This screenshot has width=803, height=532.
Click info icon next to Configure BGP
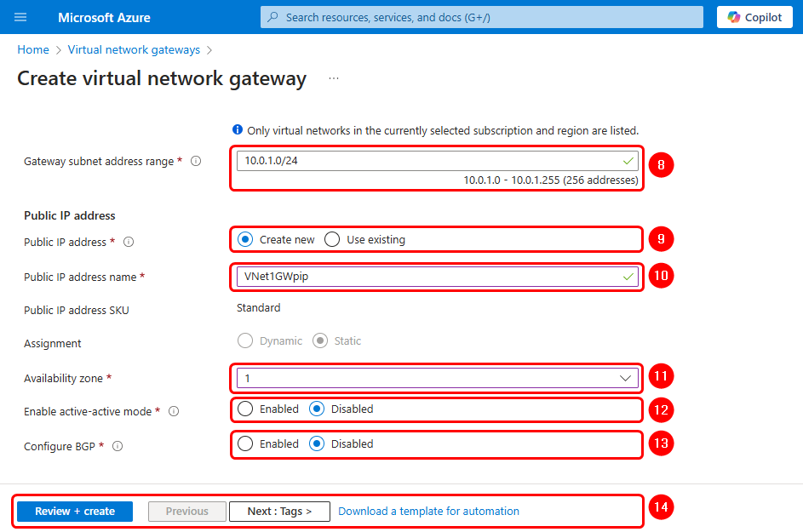click(118, 446)
